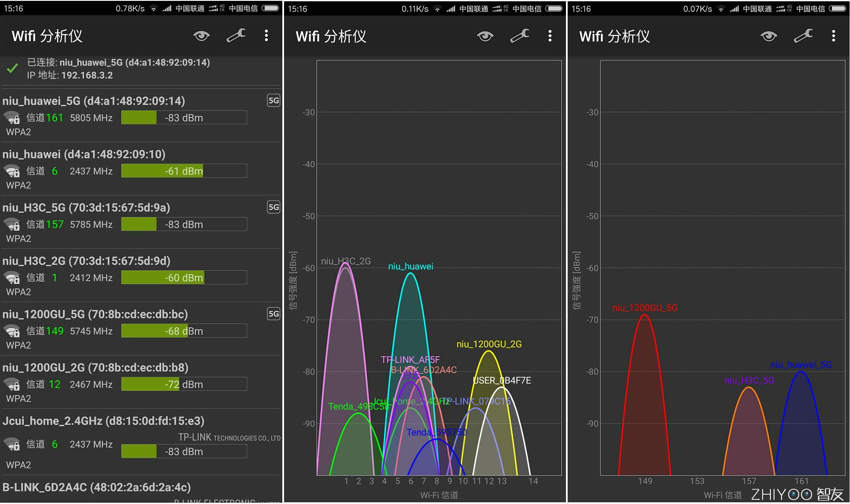The width and height of the screenshot is (850, 504).
Task: Open three-dot overflow menu in middle panel
Action: tap(550, 36)
